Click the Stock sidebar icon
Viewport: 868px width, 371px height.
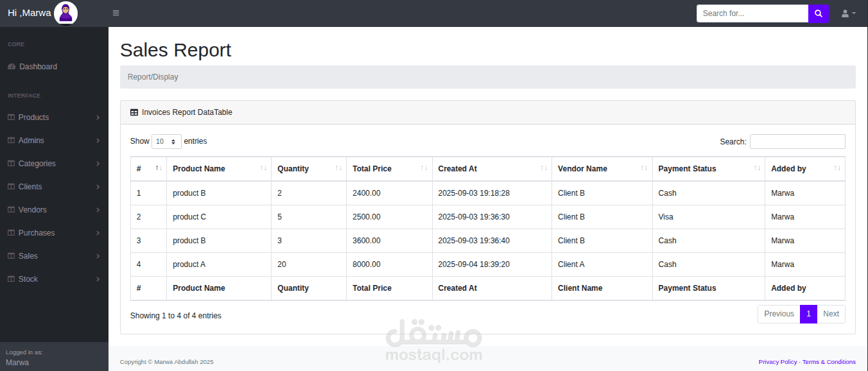click(x=11, y=279)
